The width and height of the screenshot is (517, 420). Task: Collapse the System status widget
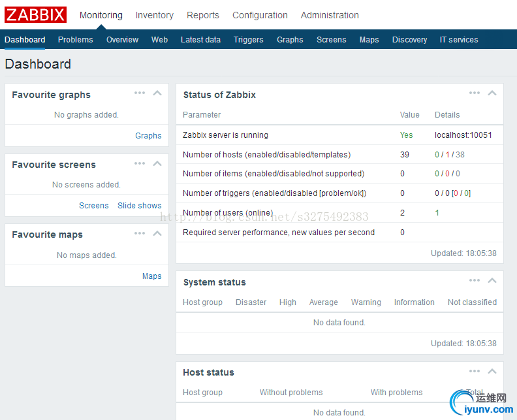[492, 280]
